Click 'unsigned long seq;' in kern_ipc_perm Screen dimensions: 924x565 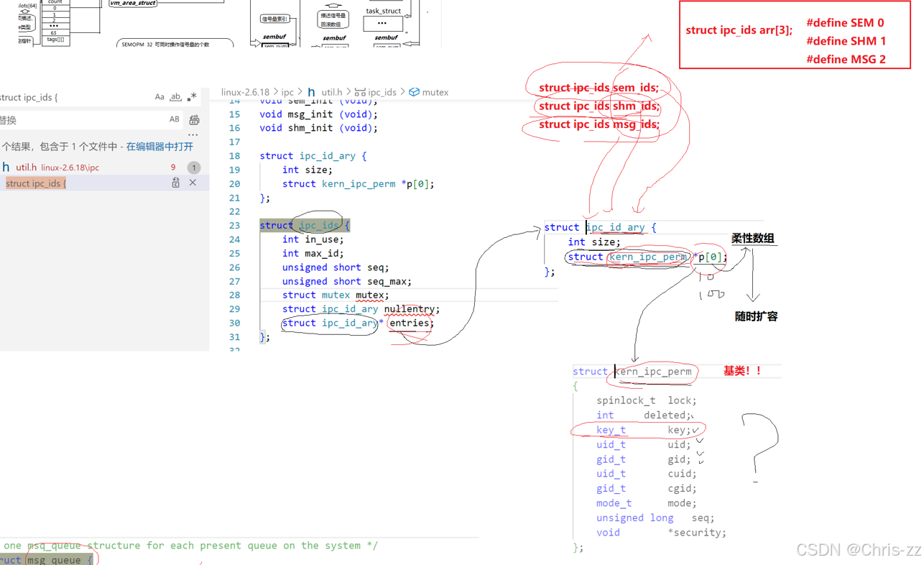click(x=655, y=518)
